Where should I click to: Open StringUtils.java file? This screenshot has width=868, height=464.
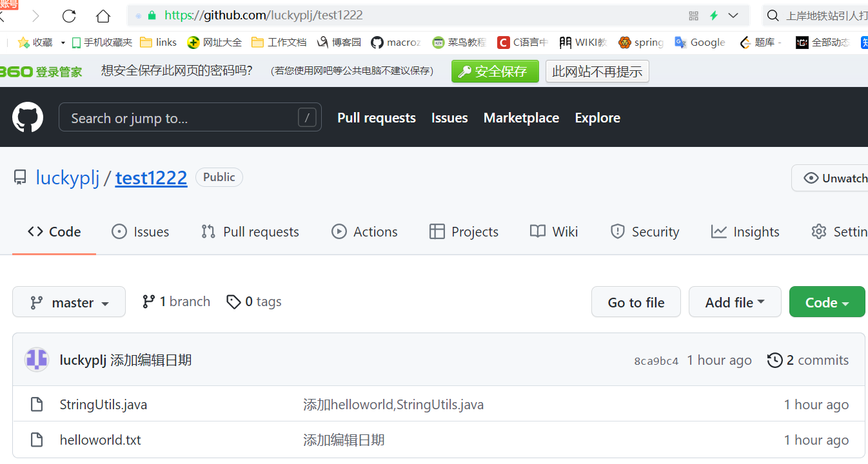[x=103, y=405]
